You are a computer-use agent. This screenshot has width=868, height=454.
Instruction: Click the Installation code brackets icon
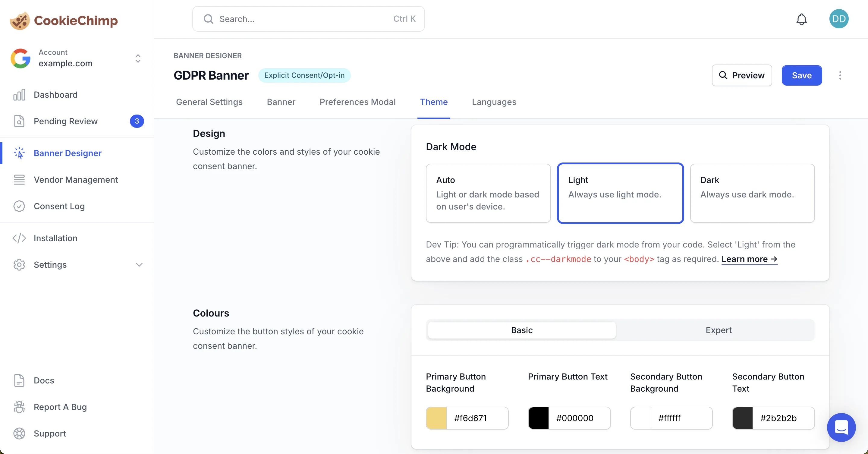[19, 238]
